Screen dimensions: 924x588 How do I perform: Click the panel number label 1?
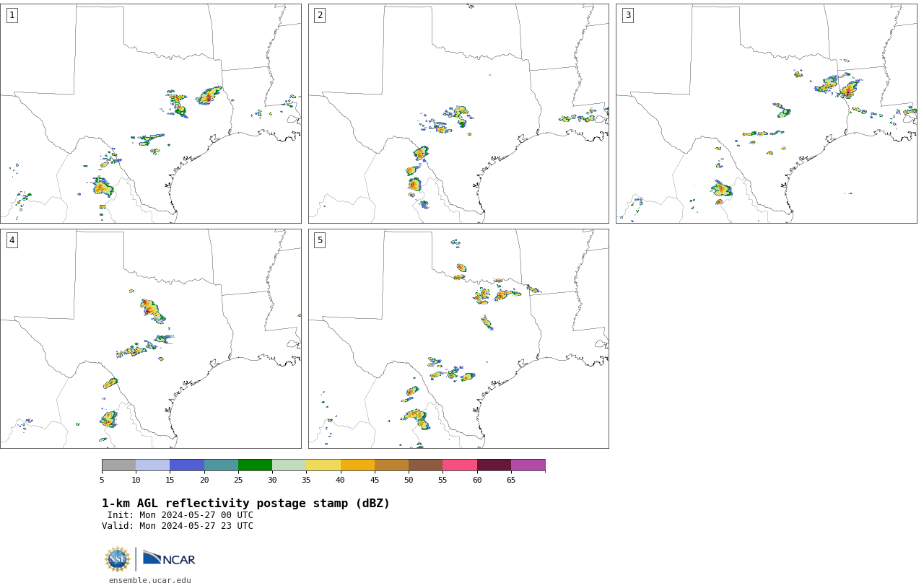pos(12,15)
